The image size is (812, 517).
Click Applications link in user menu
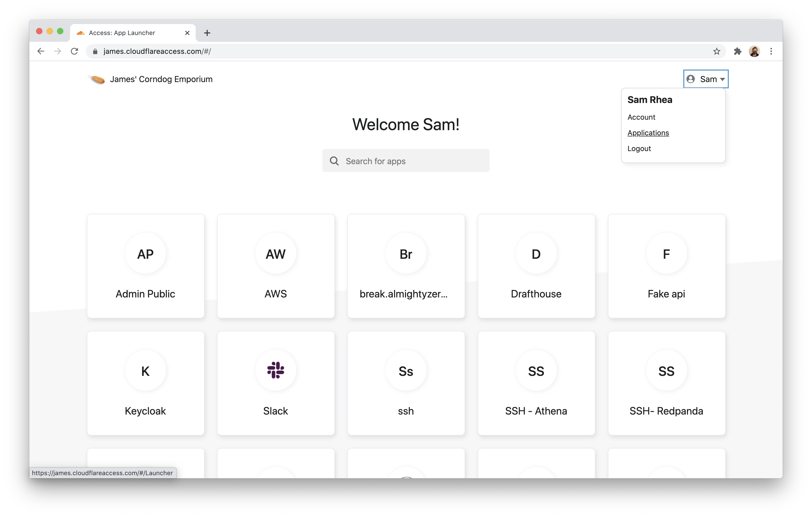(x=648, y=133)
